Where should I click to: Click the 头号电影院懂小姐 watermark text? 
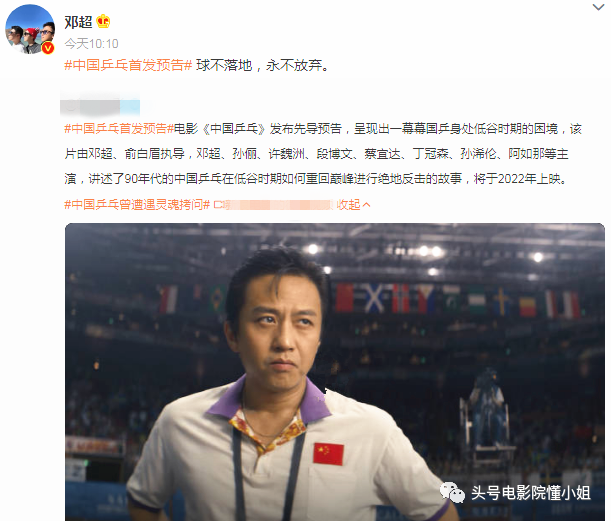click(531, 493)
